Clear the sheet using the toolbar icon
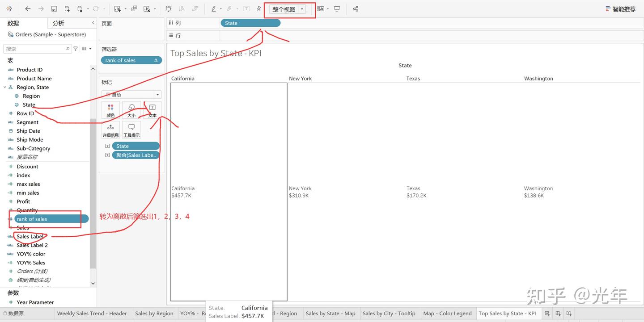644x322 pixels. 147,9
